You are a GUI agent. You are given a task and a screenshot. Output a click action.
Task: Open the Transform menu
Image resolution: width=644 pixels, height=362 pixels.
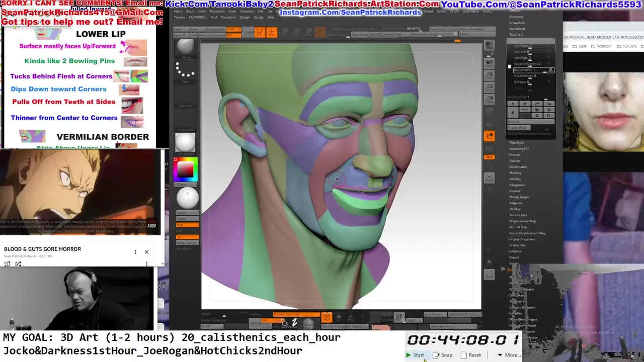point(228,17)
